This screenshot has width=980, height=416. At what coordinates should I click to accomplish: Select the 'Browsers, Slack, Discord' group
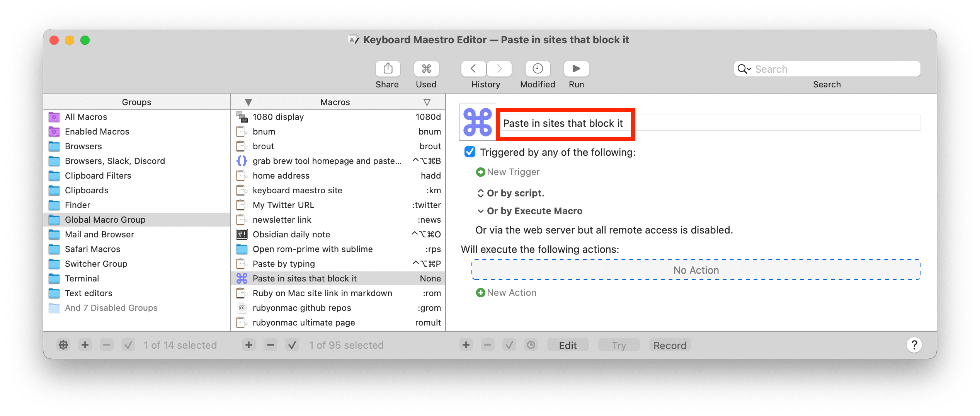137,161
